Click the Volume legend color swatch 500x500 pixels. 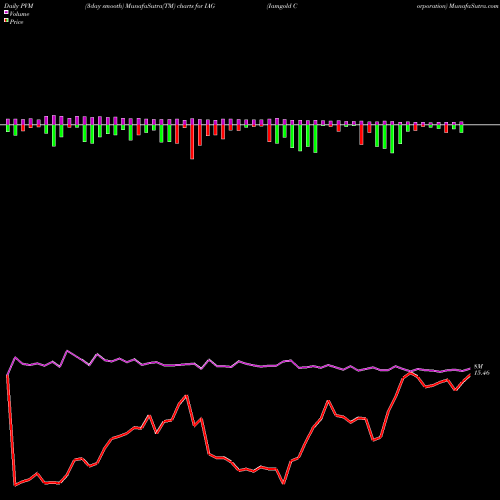point(6,13)
